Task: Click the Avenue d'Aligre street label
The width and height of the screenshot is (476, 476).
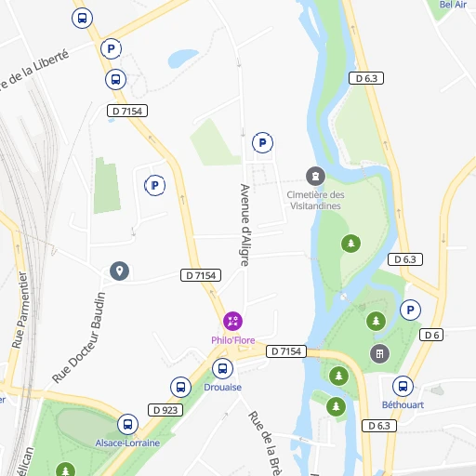Action: point(245,225)
